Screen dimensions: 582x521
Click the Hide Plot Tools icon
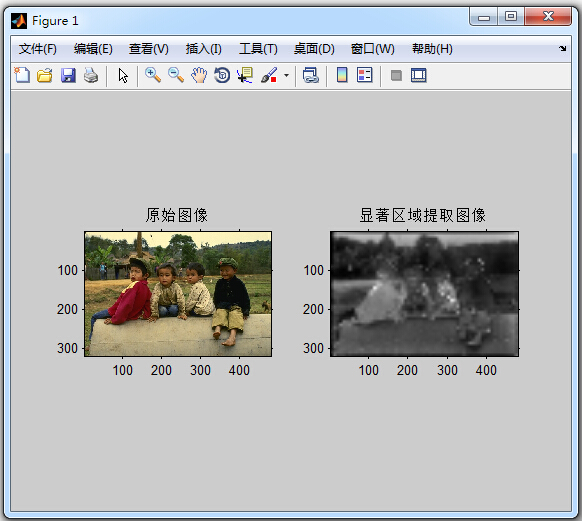click(x=396, y=76)
